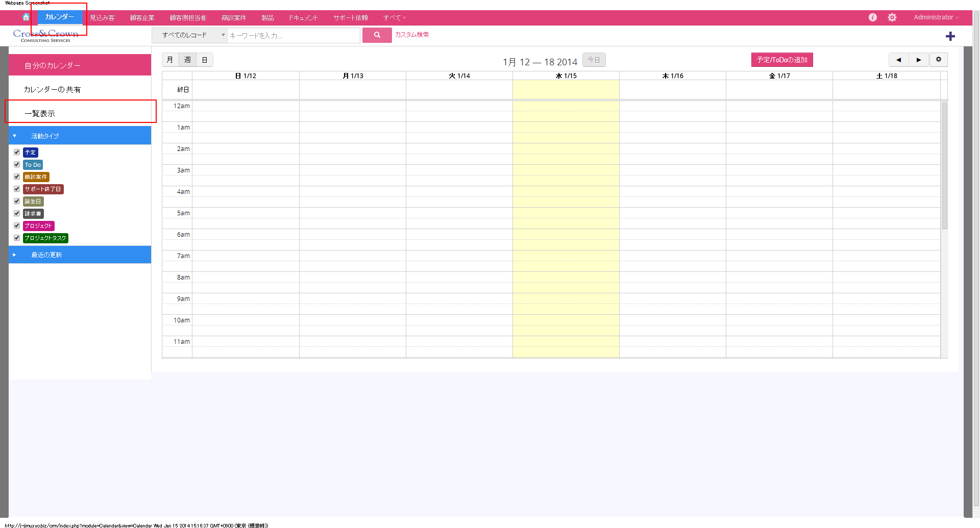Open the すべてのレコード dropdown
Image resolution: width=980 pixels, height=528 pixels.
click(189, 35)
